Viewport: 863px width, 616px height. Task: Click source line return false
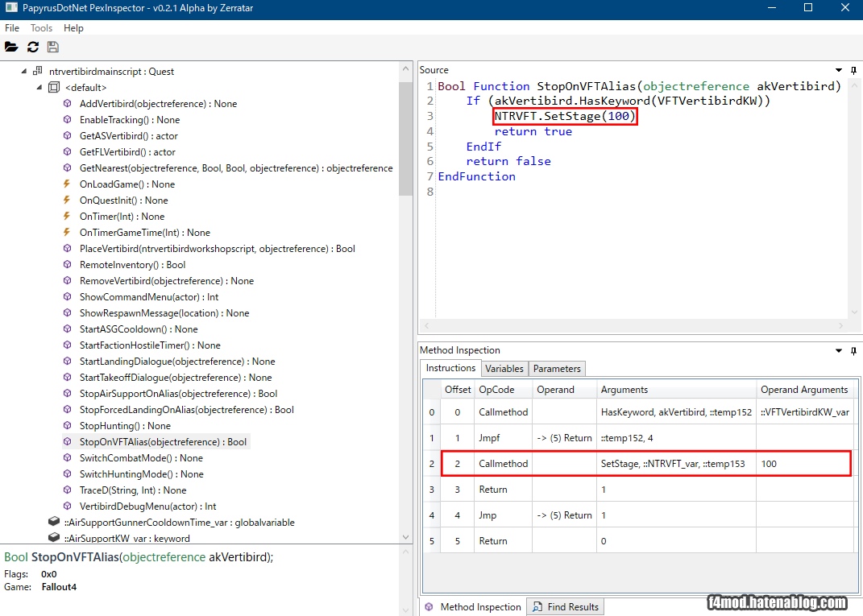click(x=508, y=161)
